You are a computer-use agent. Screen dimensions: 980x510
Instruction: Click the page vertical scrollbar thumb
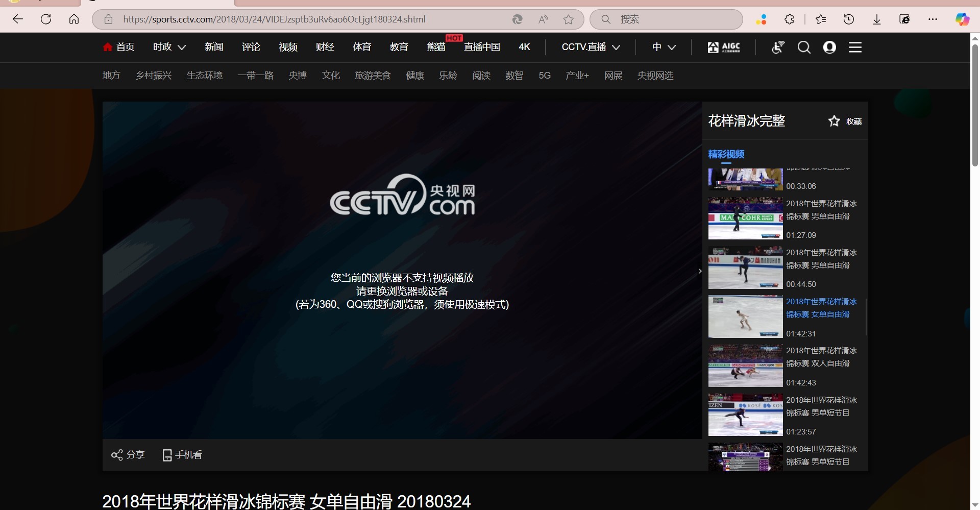[x=975, y=105]
